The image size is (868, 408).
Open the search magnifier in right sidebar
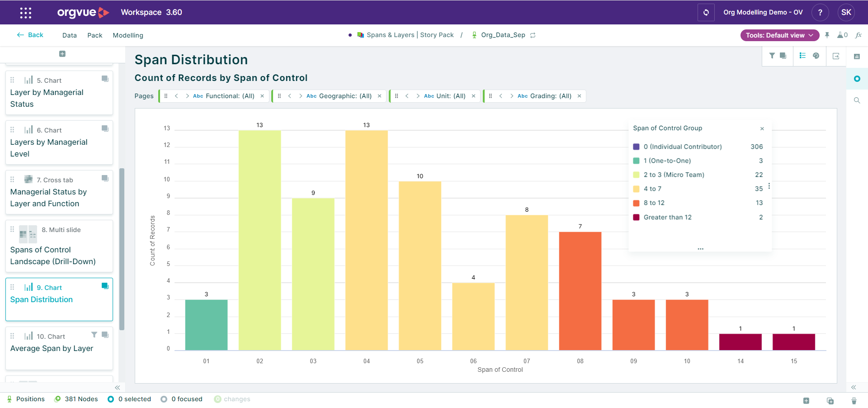click(x=857, y=100)
